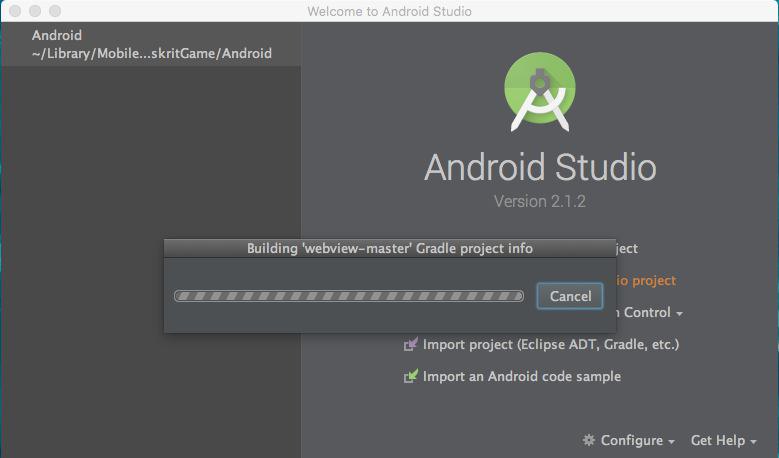The height and width of the screenshot is (458, 779).
Task: Choose Import an Android code sample
Action: coord(522,377)
